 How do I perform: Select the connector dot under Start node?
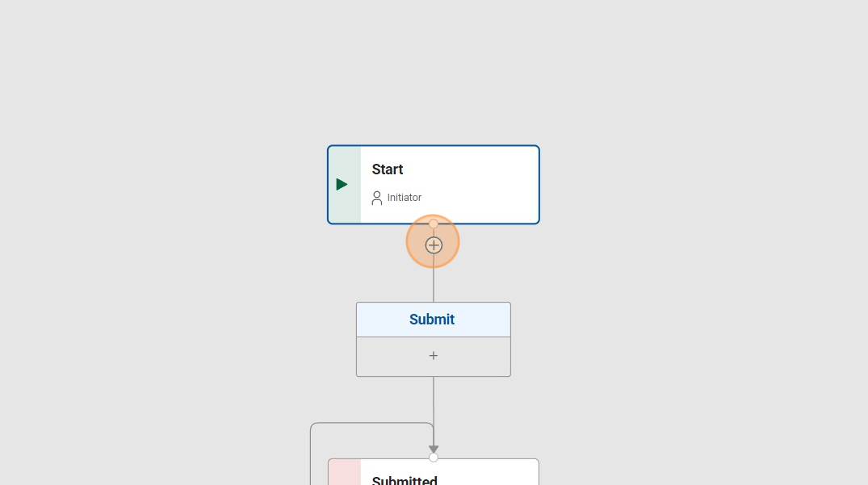point(434,224)
